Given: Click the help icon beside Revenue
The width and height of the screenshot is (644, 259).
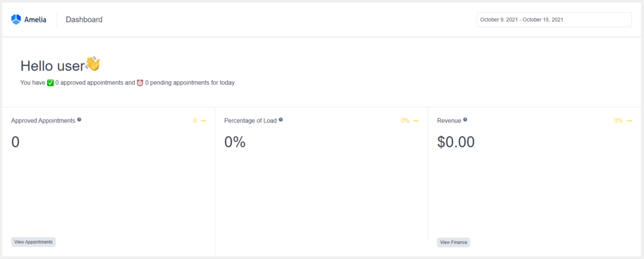Looking at the screenshot, I should 465,119.
